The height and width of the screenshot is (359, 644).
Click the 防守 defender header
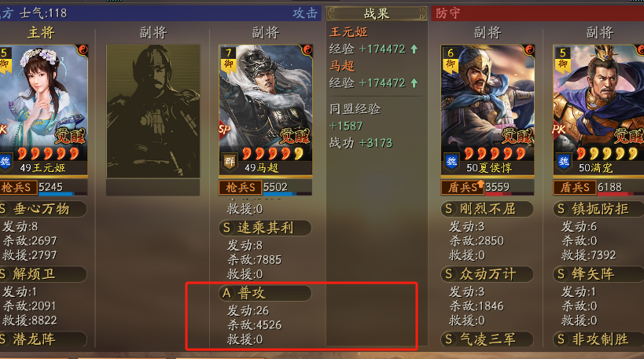click(x=447, y=13)
